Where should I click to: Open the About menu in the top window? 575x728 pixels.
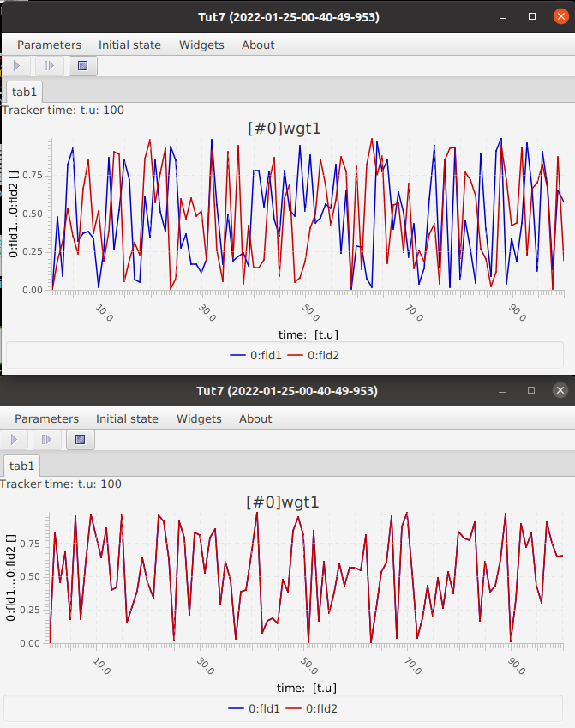(x=258, y=45)
